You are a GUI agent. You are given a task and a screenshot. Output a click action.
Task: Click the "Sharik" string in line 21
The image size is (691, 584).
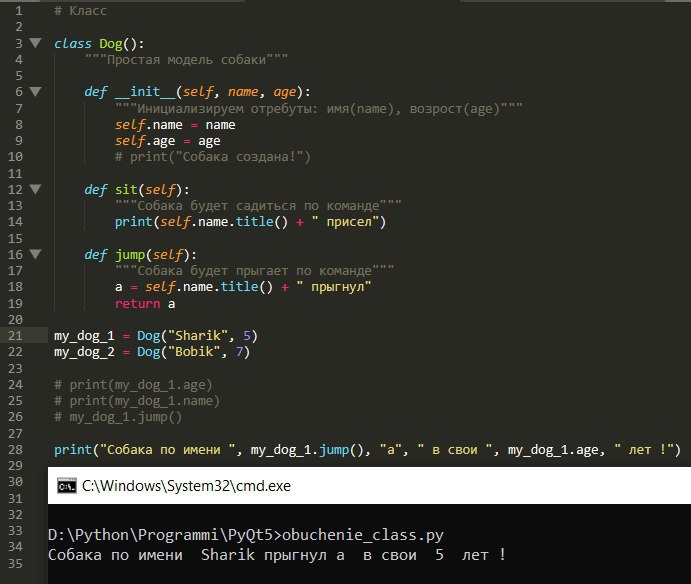pyautogui.click(x=198, y=336)
